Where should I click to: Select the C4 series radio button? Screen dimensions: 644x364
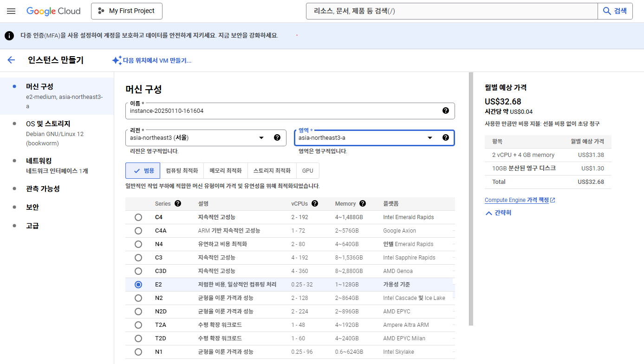pos(138,217)
